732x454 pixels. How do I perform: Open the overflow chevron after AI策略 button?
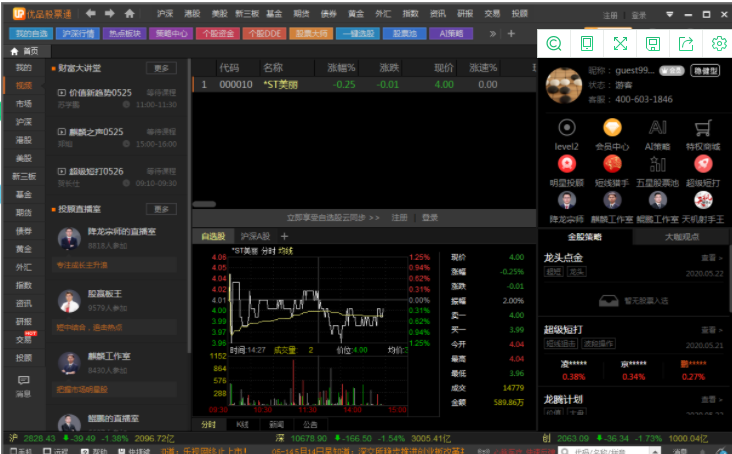coord(492,33)
